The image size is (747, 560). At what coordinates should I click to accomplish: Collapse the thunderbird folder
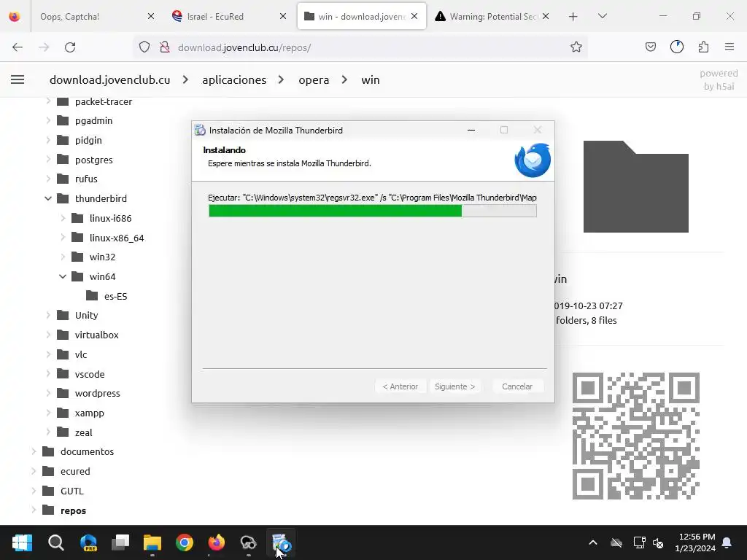click(47, 198)
